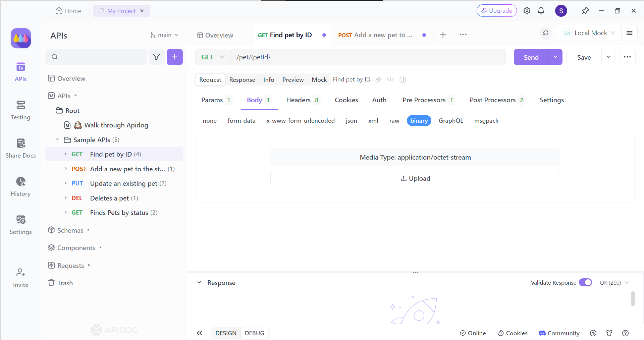
Task: Open the APIs sidebar section
Action: point(20,72)
